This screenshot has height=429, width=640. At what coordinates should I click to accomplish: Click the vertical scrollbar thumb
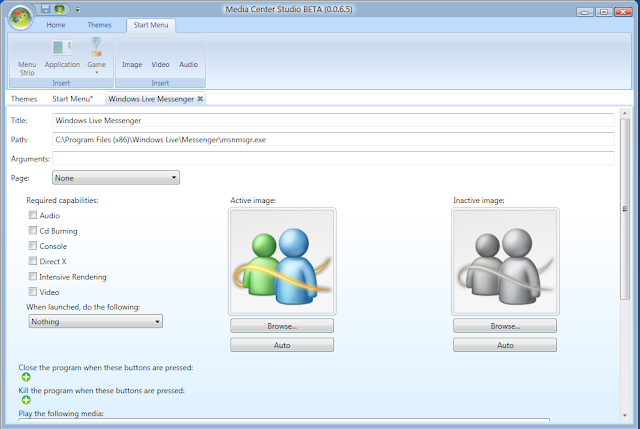(x=624, y=209)
